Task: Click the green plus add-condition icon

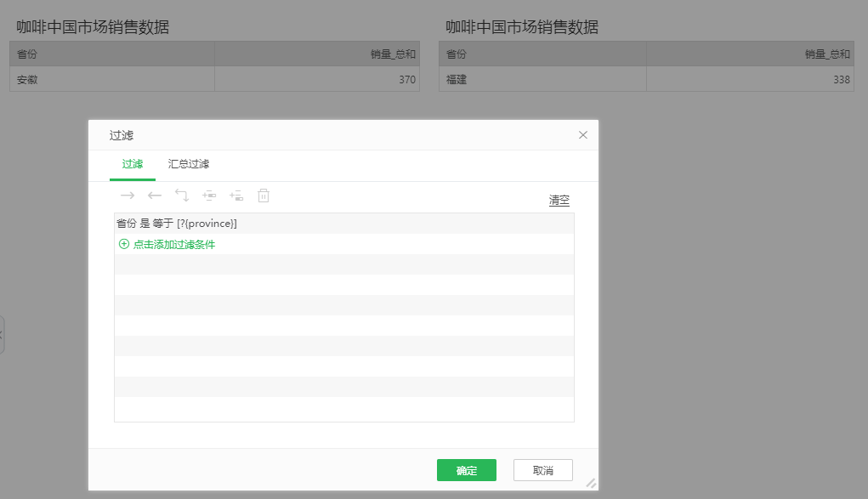Action: point(124,244)
